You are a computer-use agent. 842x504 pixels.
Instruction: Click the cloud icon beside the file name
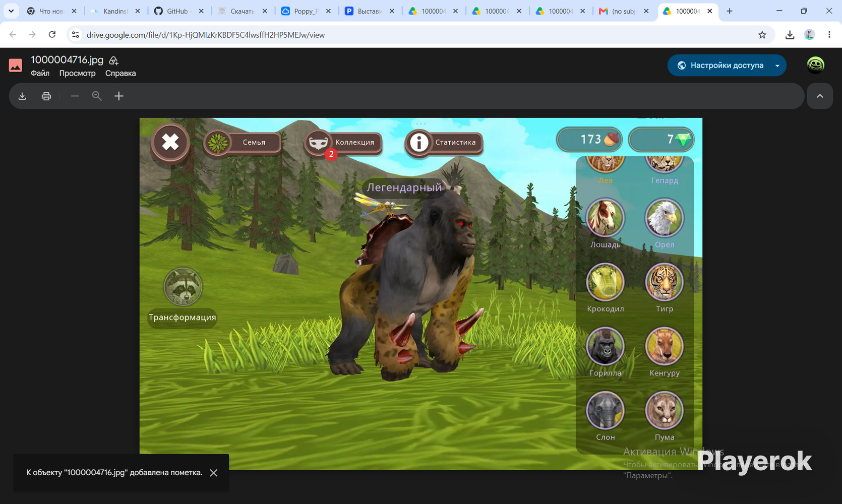pos(113,60)
